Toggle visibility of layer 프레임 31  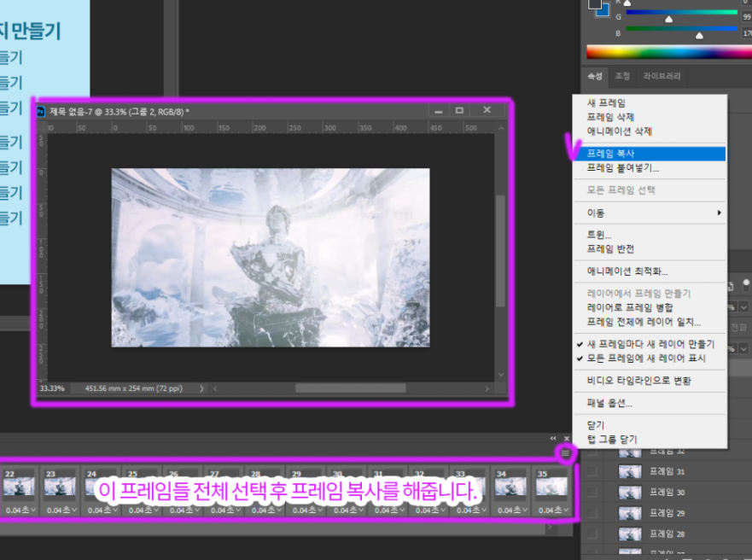[x=592, y=472]
